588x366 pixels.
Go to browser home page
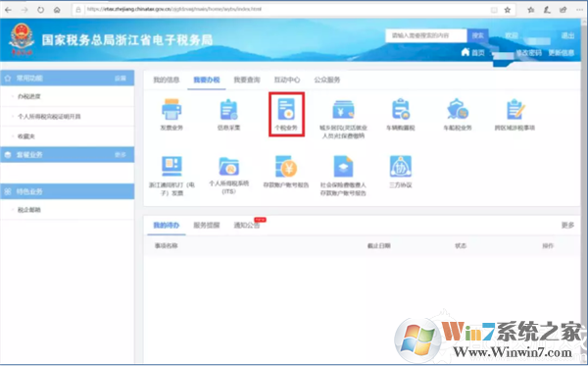tap(57, 10)
